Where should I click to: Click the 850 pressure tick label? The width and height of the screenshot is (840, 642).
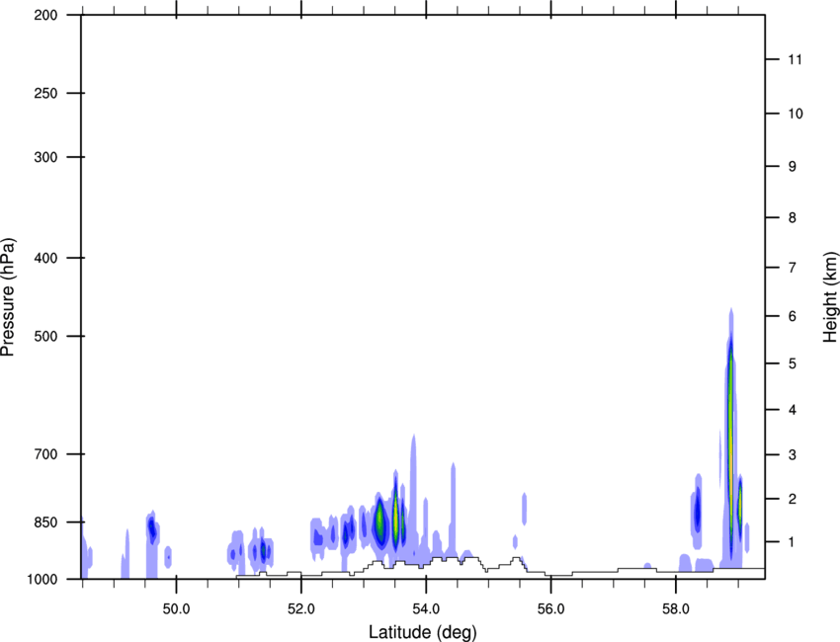(x=45, y=522)
